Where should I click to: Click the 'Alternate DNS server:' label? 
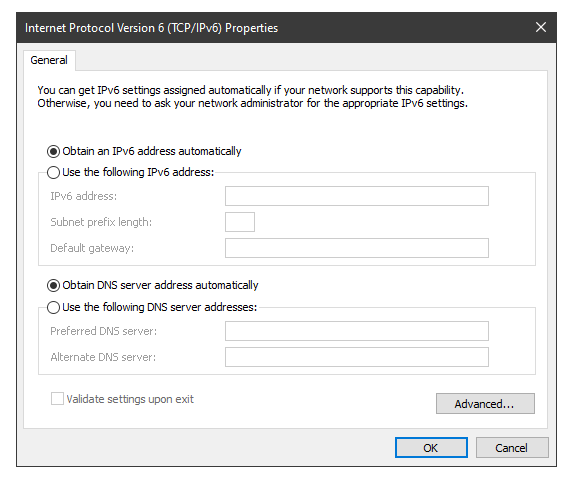point(103,357)
